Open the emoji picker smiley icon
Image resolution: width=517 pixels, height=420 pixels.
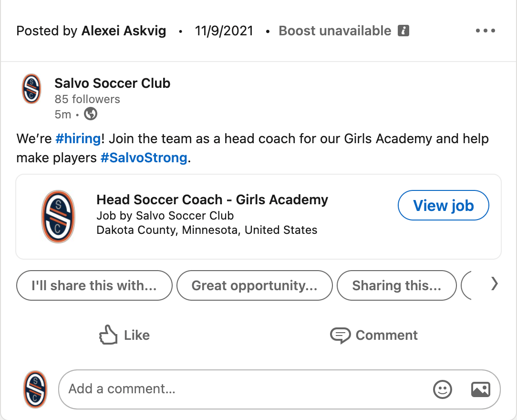(x=442, y=389)
